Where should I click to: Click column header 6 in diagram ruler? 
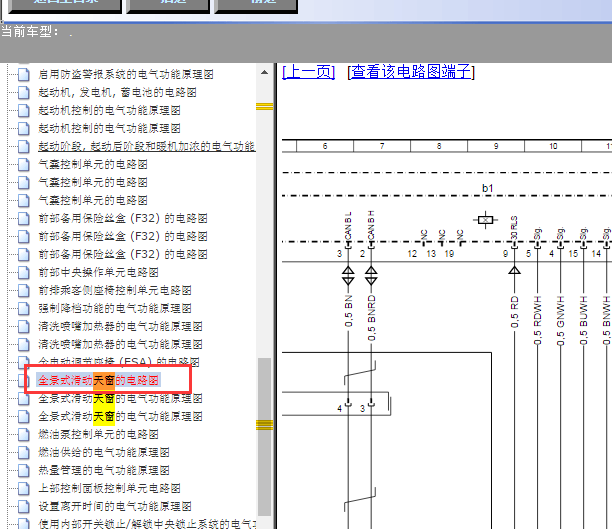(325, 146)
